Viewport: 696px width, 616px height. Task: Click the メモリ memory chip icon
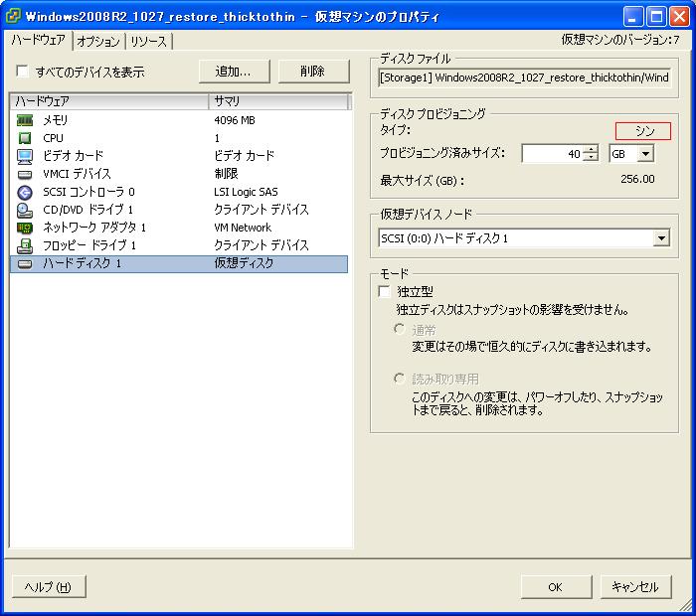click(25, 120)
